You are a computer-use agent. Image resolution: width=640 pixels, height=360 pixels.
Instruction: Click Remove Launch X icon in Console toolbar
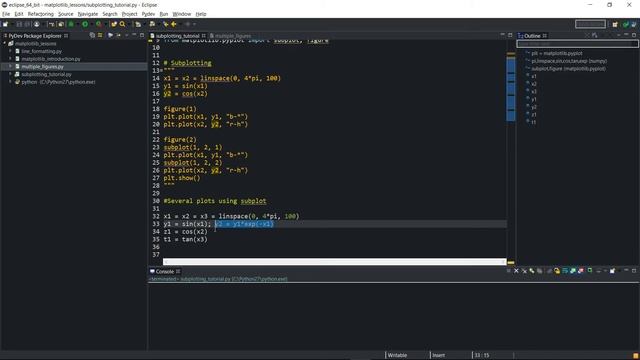pyautogui.click(x=516, y=271)
